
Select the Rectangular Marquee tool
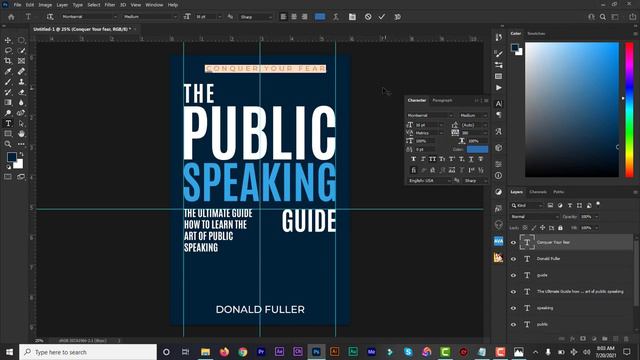[21, 40]
